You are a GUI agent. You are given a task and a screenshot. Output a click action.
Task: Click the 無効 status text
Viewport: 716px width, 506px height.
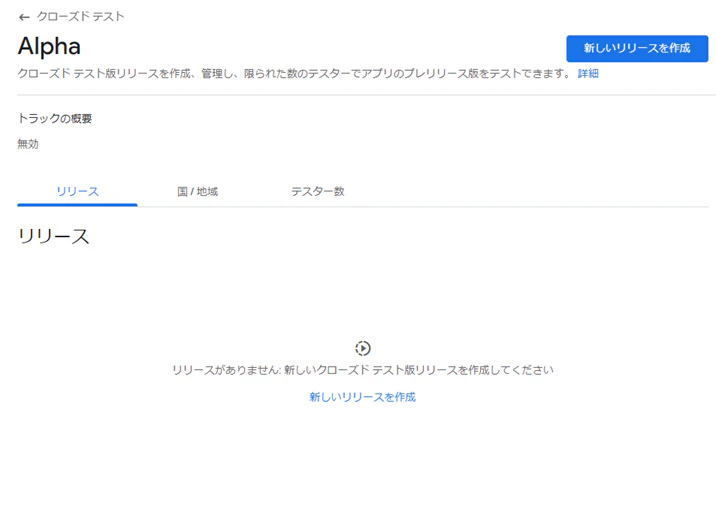[x=28, y=144]
